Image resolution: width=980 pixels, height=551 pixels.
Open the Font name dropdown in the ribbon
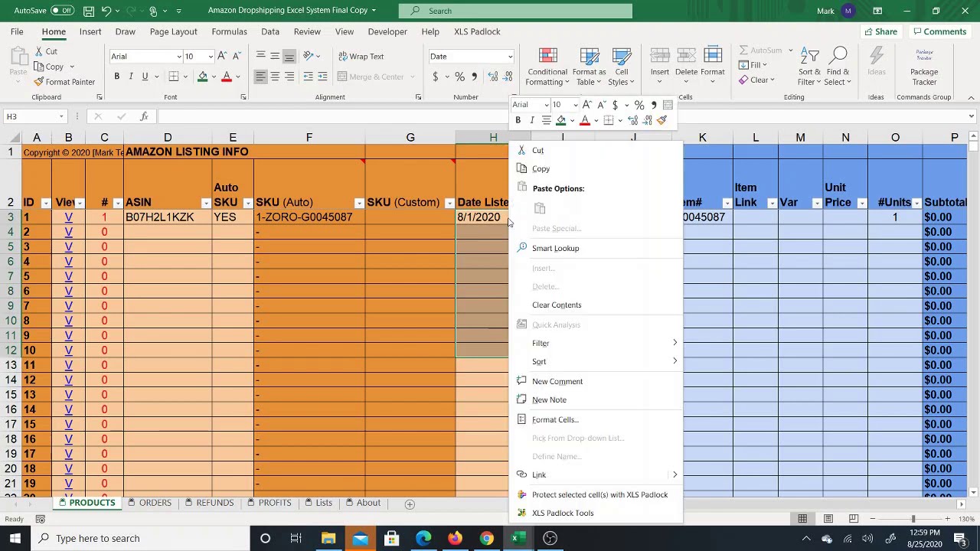tap(179, 57)
